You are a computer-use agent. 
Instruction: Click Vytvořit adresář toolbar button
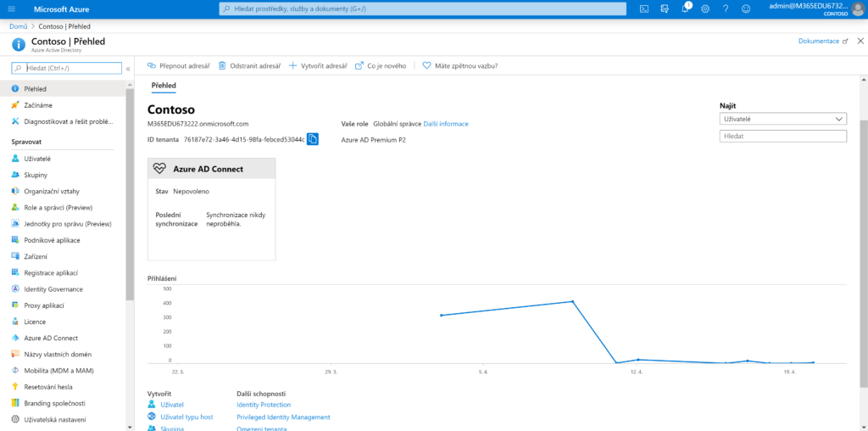318,65
